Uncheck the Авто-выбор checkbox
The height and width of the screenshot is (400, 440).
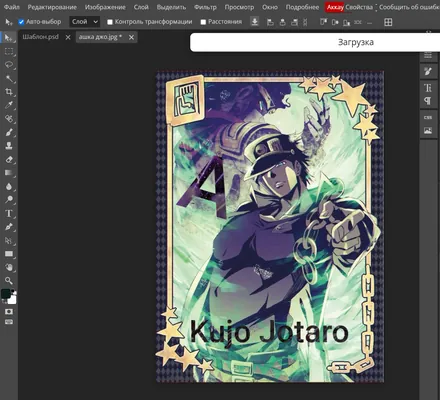tap(21, 22)
